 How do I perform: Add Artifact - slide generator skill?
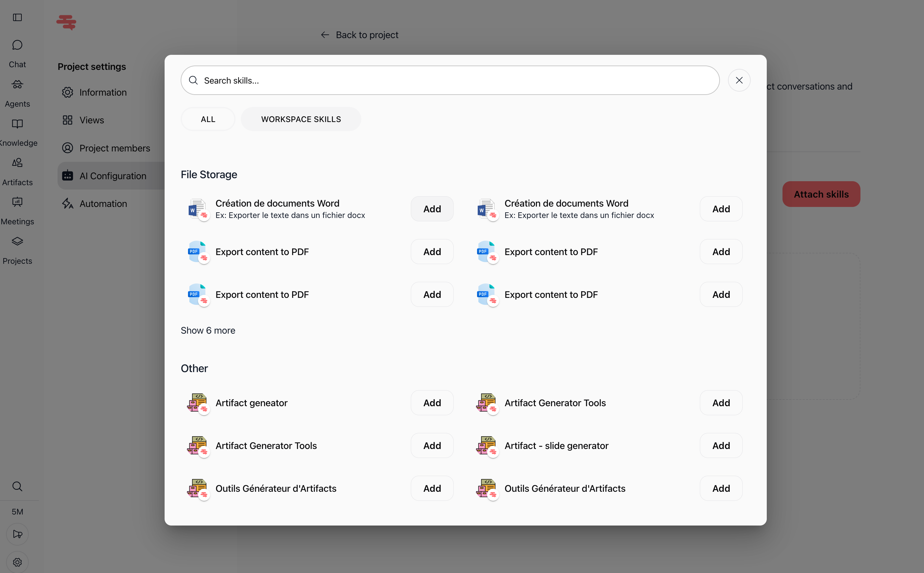(x=721, y=446)
